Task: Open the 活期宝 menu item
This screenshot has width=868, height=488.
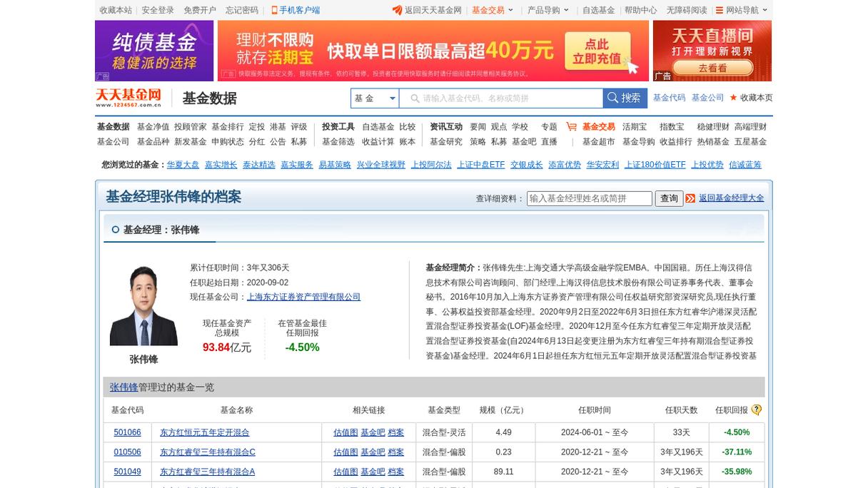Action: pyautogui.click(x=635, y=127)
